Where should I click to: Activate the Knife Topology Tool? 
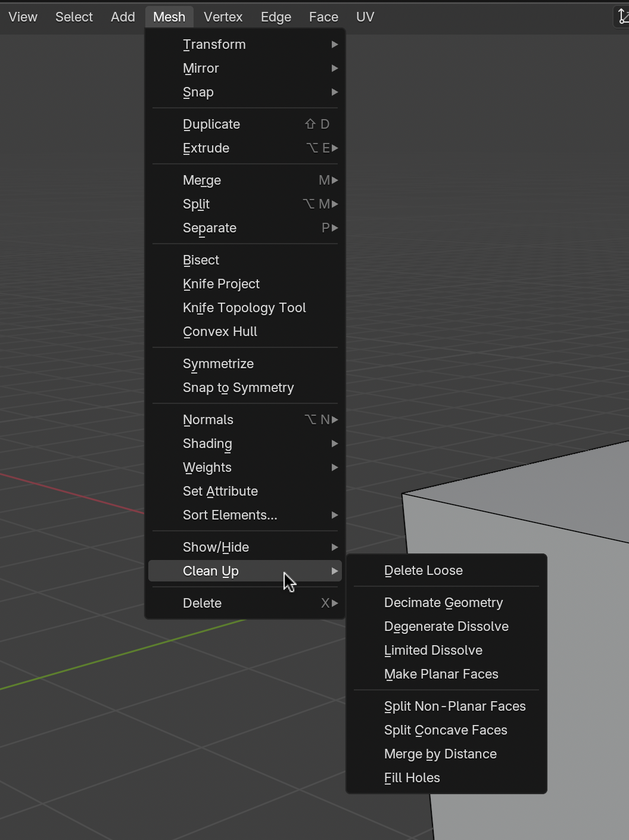coord(244,307)
